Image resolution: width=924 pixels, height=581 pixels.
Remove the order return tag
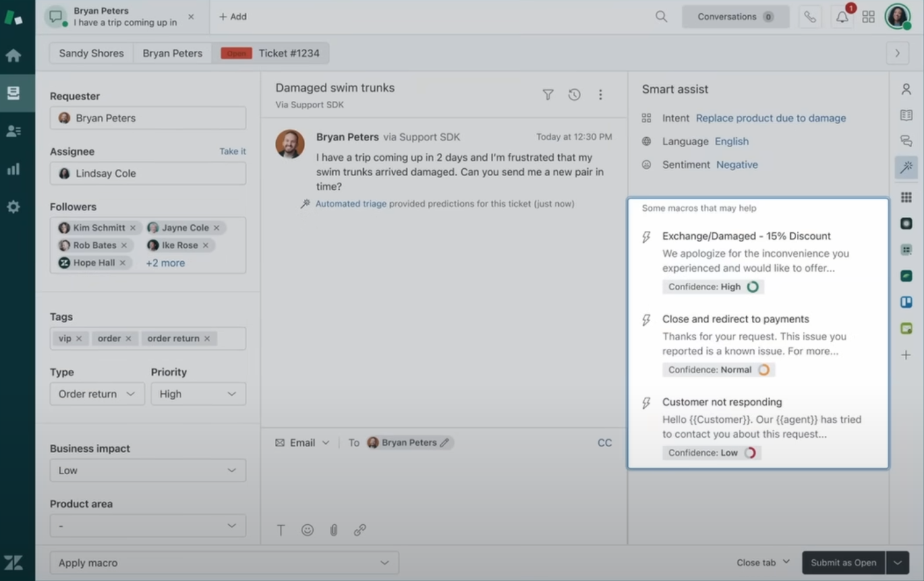(207, 338)
